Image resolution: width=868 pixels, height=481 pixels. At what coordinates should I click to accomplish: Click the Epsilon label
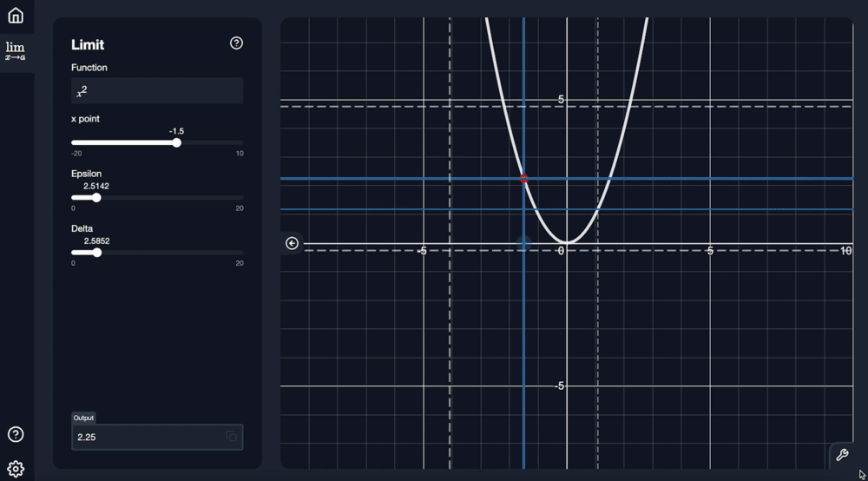pyautogui.click(x=86, y=174)
